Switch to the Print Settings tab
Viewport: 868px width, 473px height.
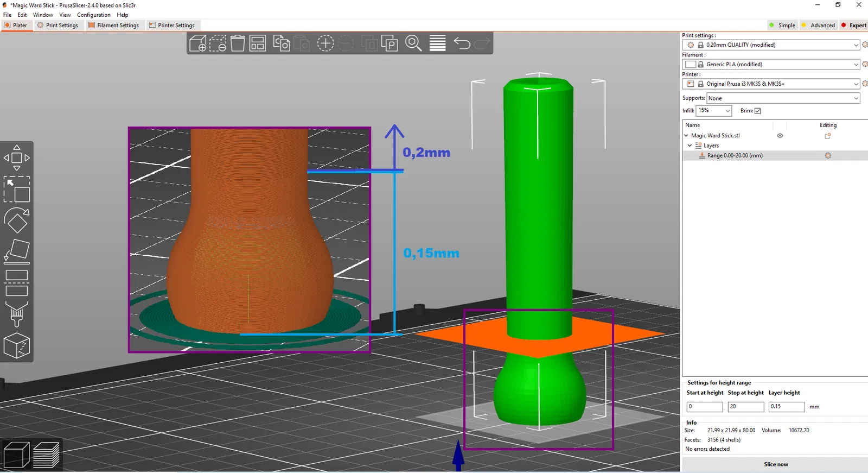coord(58,26)
